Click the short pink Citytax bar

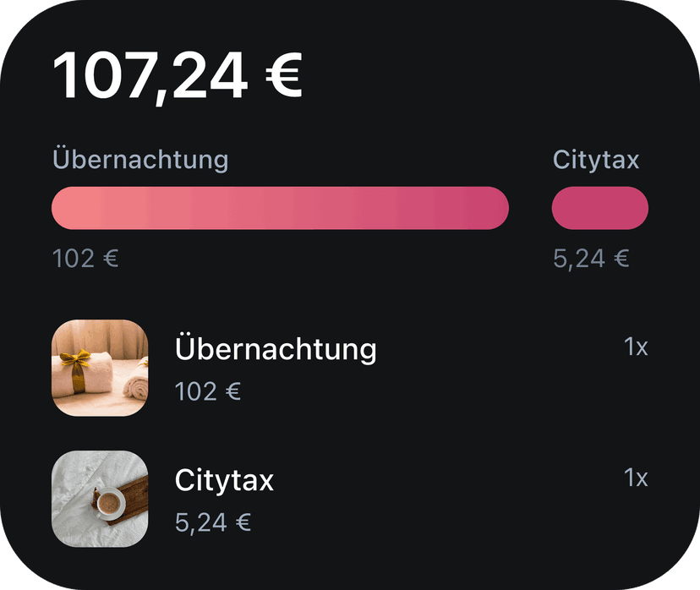(x=599, y=208)
